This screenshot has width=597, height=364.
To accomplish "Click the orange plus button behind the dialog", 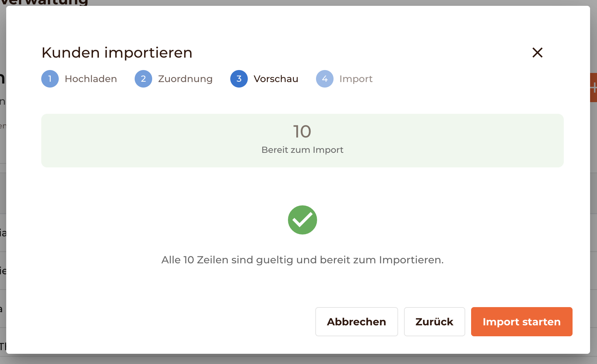I will pos(593,88).
